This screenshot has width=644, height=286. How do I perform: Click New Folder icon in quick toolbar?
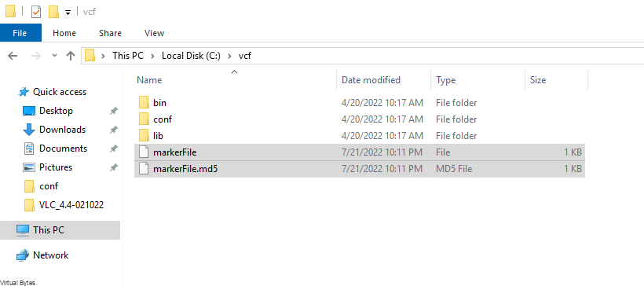pyautogui.click(x=54, y=12)
